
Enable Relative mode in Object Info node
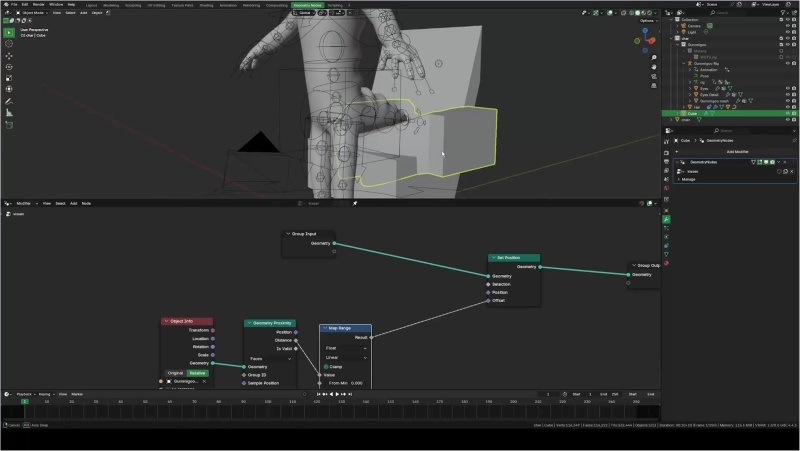198,373
